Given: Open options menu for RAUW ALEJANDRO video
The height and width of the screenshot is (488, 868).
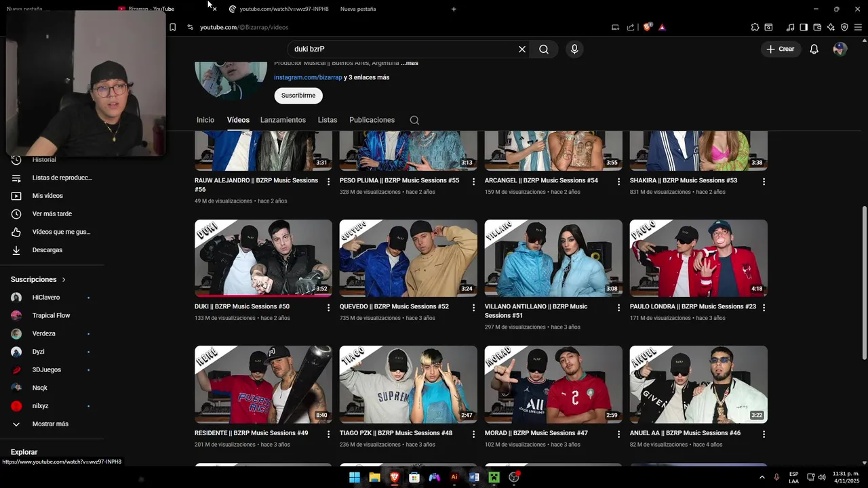Looking at the screenshot, I should [329, 182].
